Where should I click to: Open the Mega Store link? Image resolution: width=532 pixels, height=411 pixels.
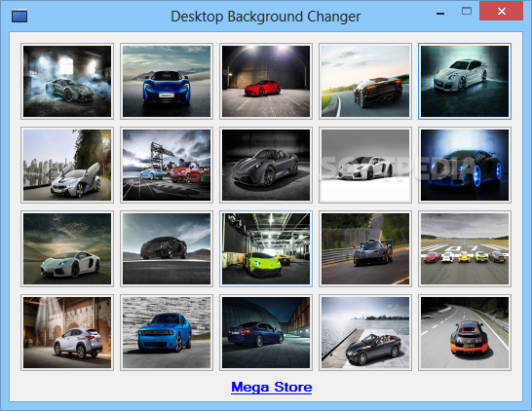(x=272, y=388)
